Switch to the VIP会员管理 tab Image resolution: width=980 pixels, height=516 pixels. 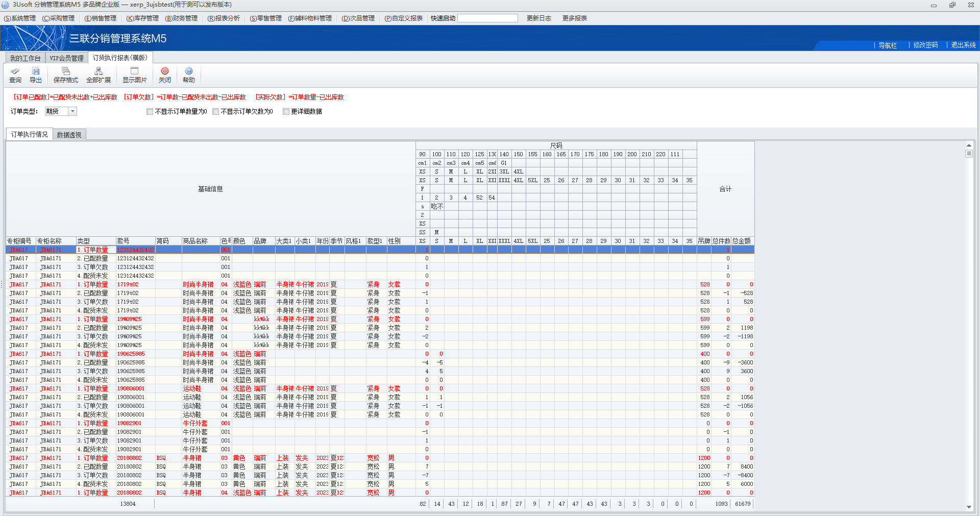click(x=67, y=58)
